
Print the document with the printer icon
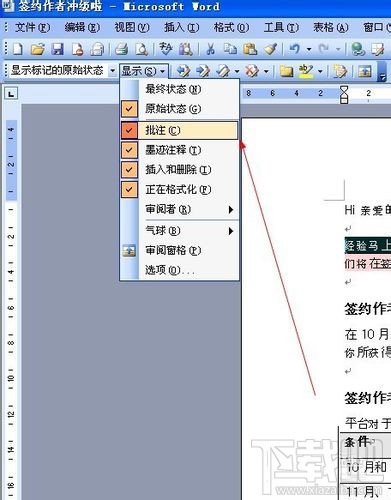(x=121, y=50)
